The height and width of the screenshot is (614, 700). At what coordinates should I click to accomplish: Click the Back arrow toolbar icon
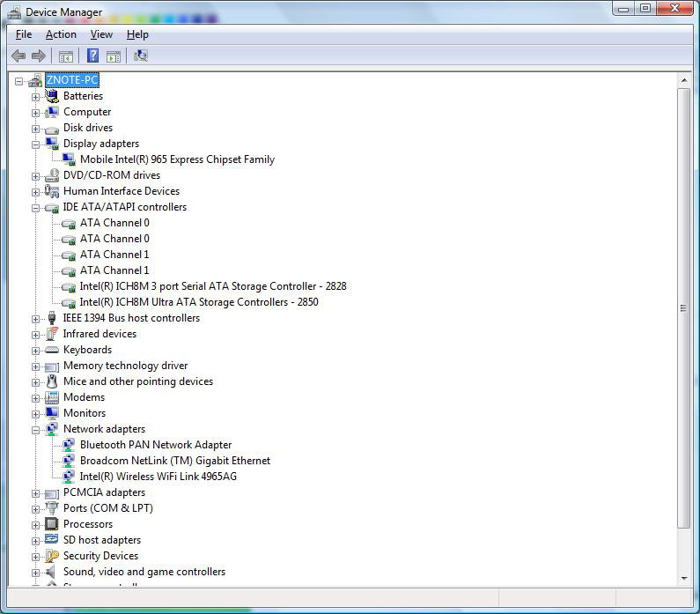point(18,55)
